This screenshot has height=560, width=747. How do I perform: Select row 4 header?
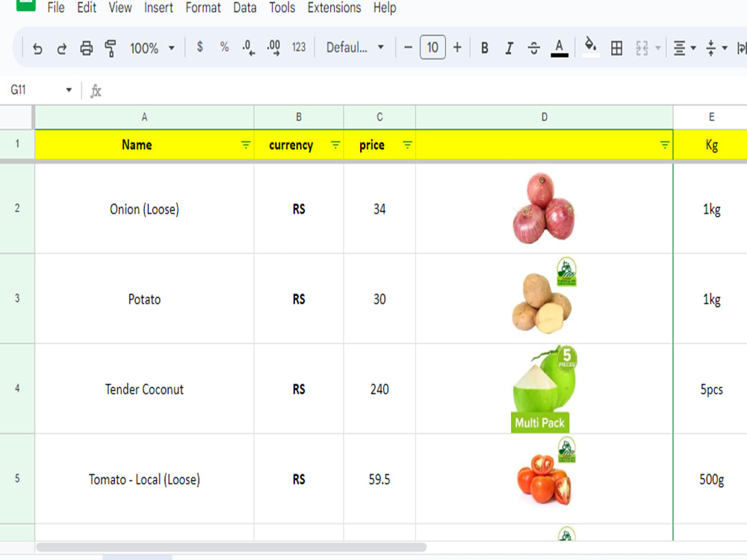pos(17,388)
